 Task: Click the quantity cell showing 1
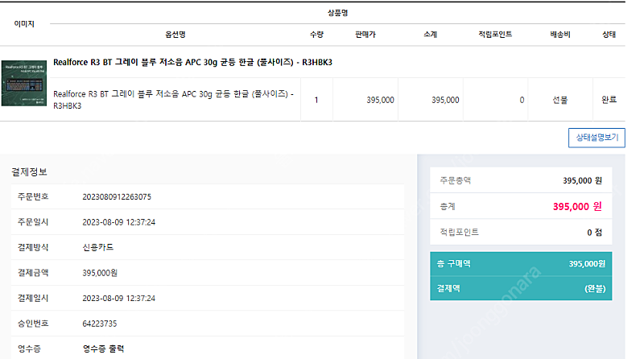tap(316, 100)
